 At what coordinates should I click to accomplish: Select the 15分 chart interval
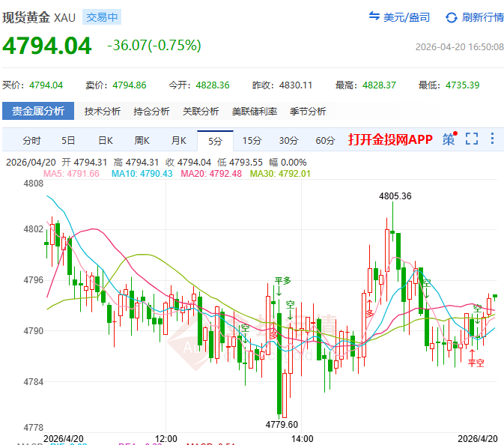point(252,141)
